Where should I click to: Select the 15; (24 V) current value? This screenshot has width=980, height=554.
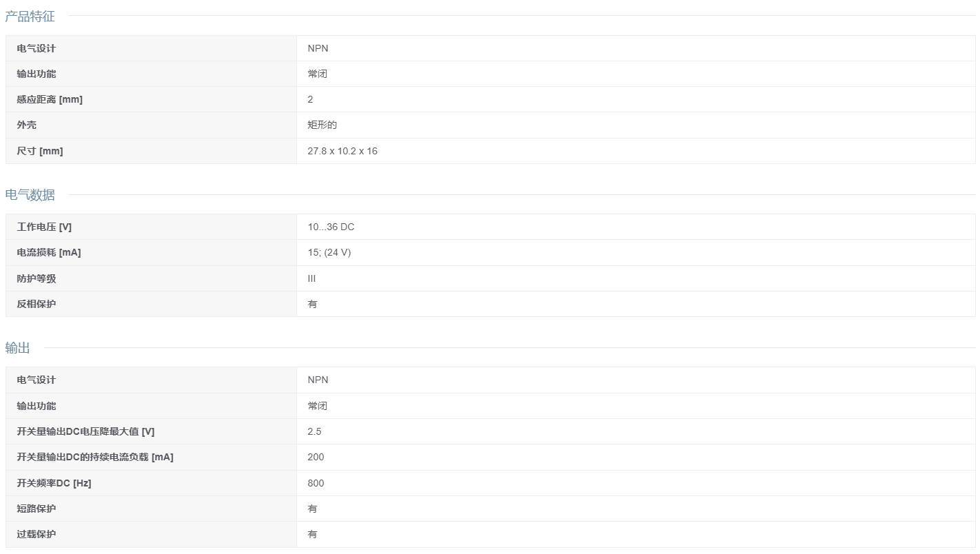tap(329, 252)
